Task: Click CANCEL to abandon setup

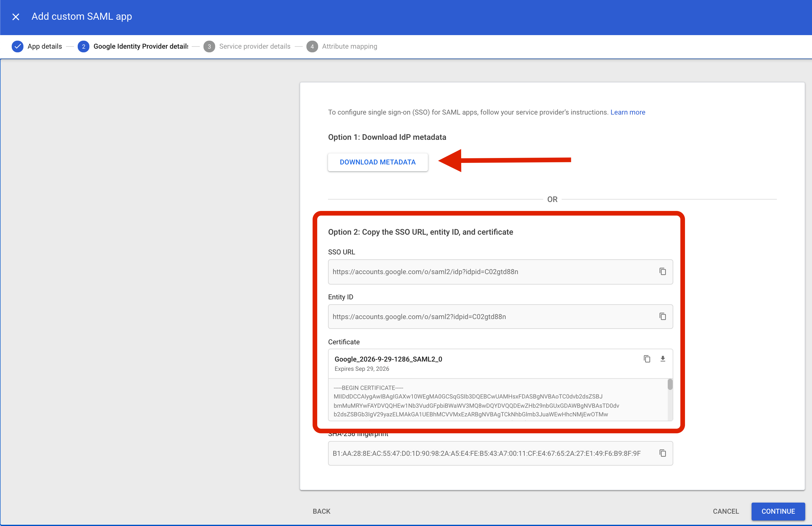Action: coord(725,511)
